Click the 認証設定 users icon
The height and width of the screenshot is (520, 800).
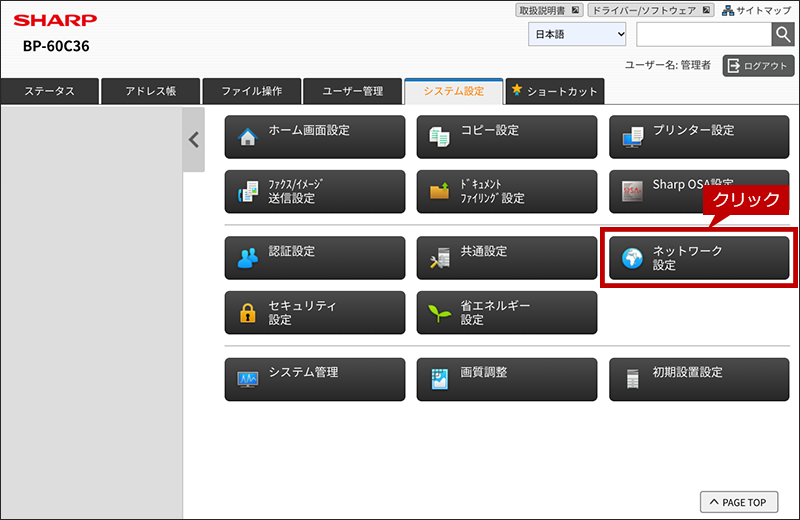247,258
